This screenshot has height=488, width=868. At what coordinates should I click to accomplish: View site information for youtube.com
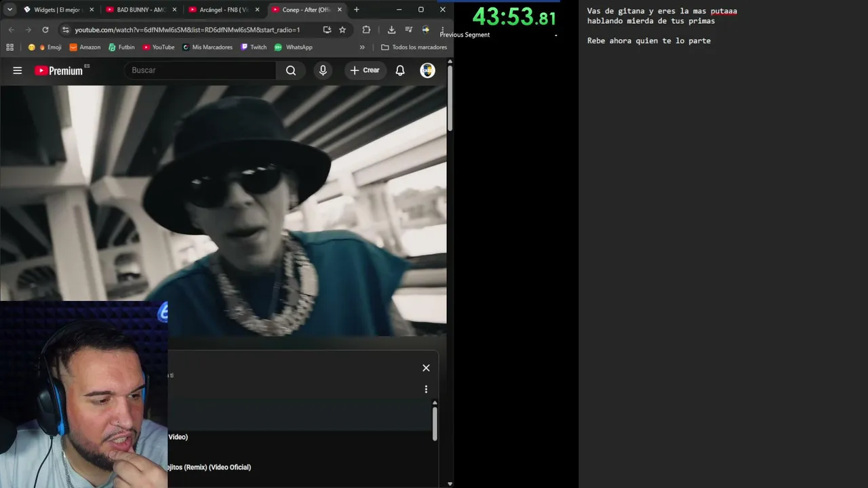pyautogui.click(x=65, y=30)
